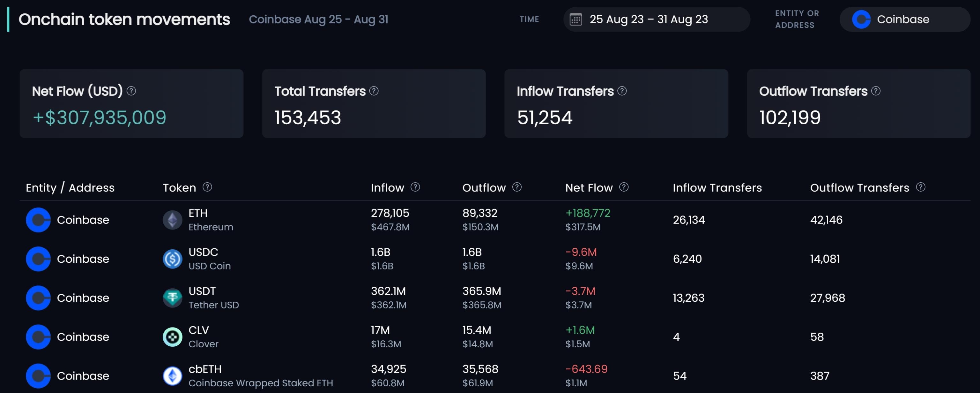Click Coinbase logo in the cbETH row
This screenshot has width=980, height=393.
pyautogui.click(x=38, y=376)
